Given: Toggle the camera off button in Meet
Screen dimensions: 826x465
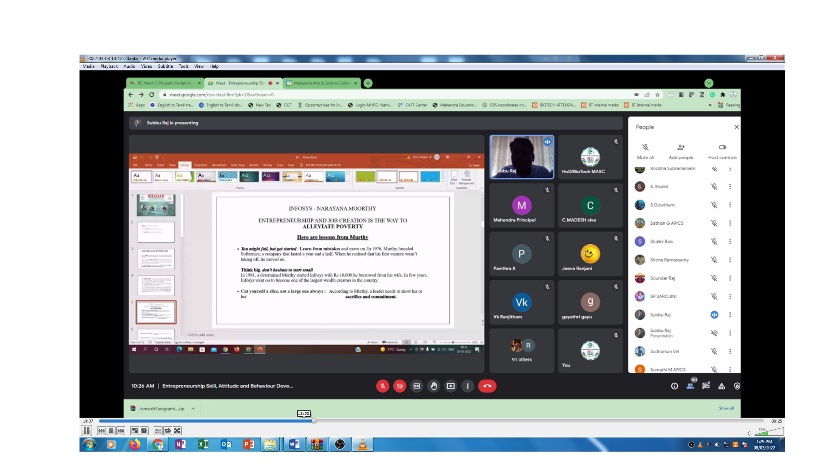Looking at the screenshot, I should pos(399,386).
